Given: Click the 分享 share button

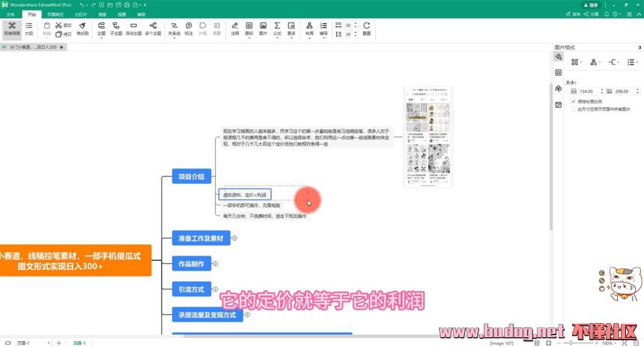Looking at the screenshot, I should pyautogui.click(x=592, y=13).
